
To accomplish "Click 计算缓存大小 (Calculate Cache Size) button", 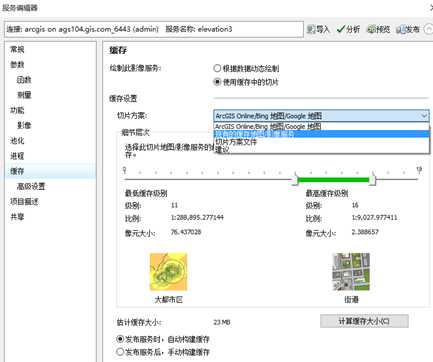I will [364, 321].
